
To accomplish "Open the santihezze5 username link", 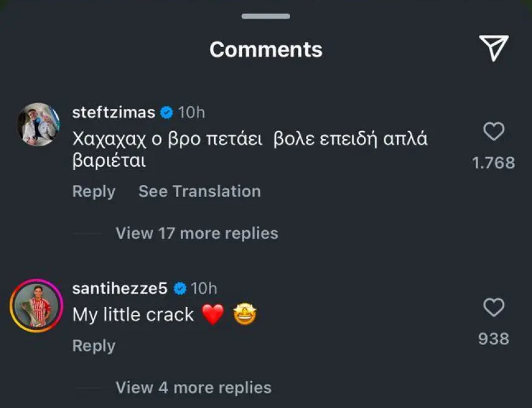I will click(x=119, y=289).
